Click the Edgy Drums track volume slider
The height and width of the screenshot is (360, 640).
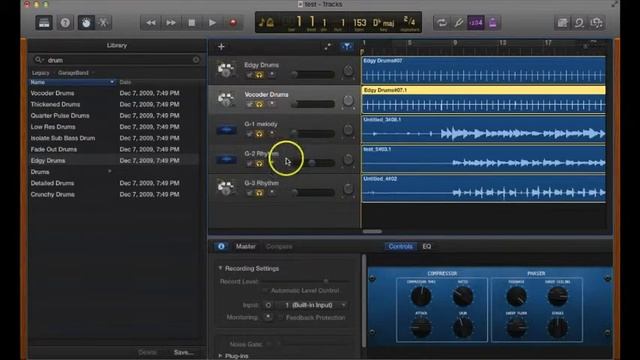pos(313,74)
